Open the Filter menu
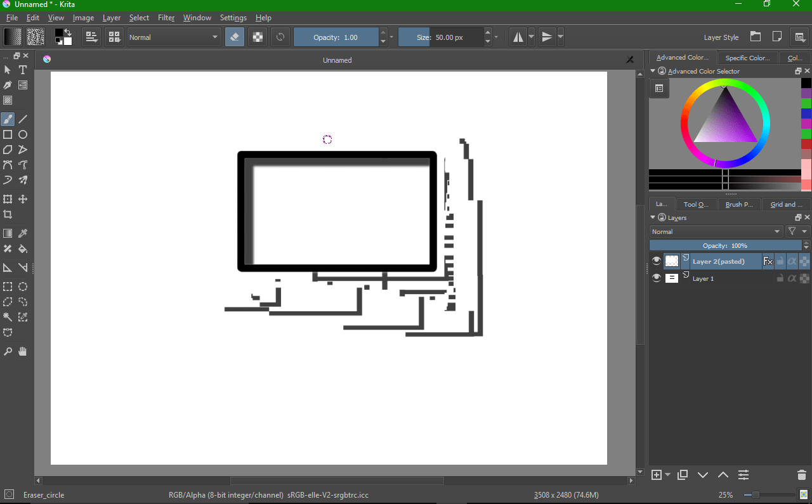Image resolution: width=812 pixels, height=504 pixels. pos(166,17)
